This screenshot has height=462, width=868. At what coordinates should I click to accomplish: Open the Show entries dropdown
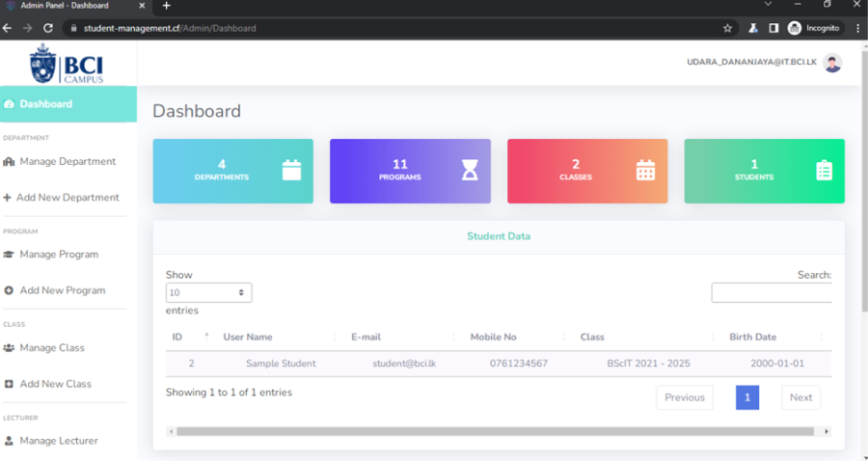[x=208, y=292]
